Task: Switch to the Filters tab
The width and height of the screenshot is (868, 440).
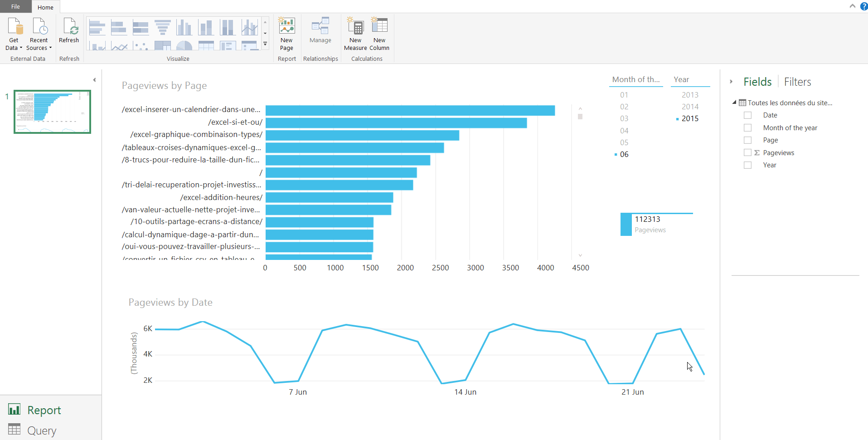Action: 797,82
